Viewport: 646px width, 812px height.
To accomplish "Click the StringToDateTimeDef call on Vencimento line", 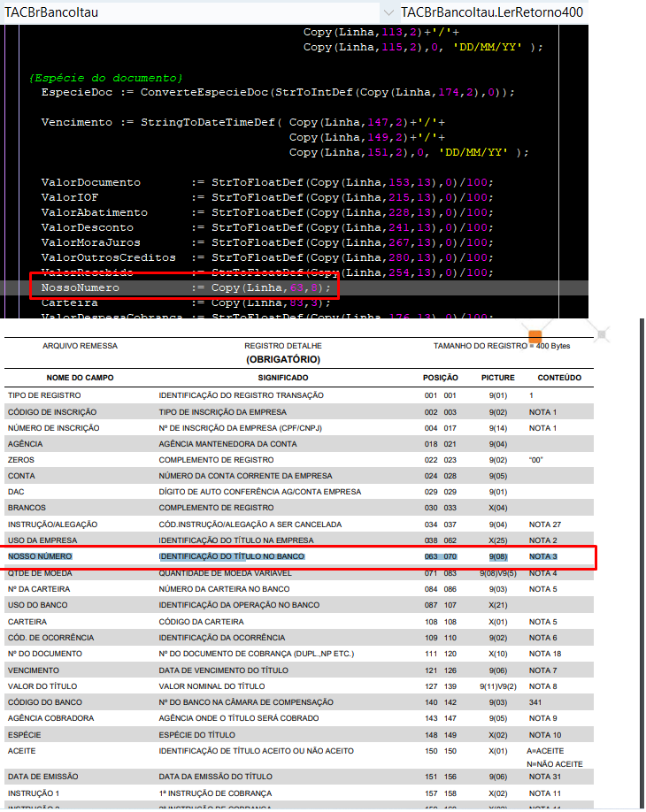I will tap(208, 123).
